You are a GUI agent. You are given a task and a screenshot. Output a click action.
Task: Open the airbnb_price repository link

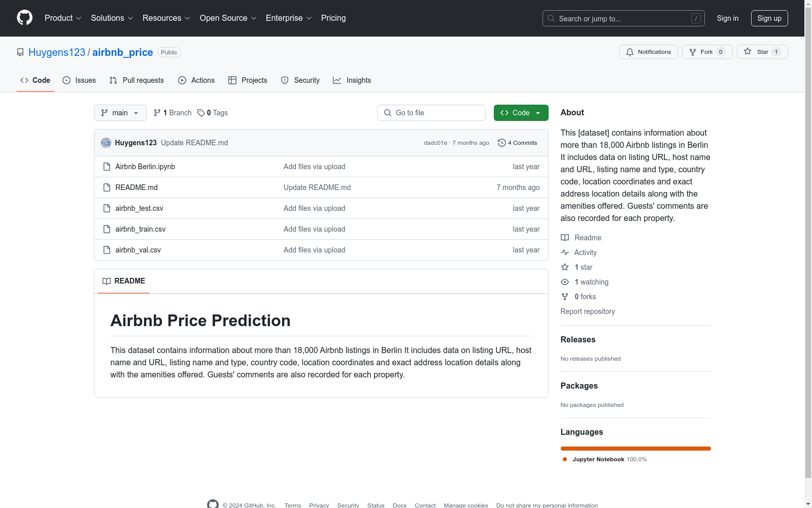(x=123, y=52)
